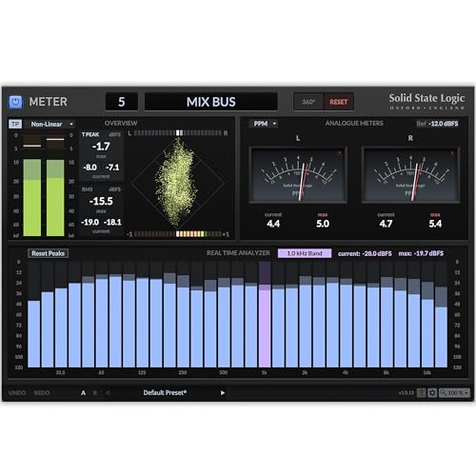Click Reset Peaks in the analyzer

coord(48,253)
